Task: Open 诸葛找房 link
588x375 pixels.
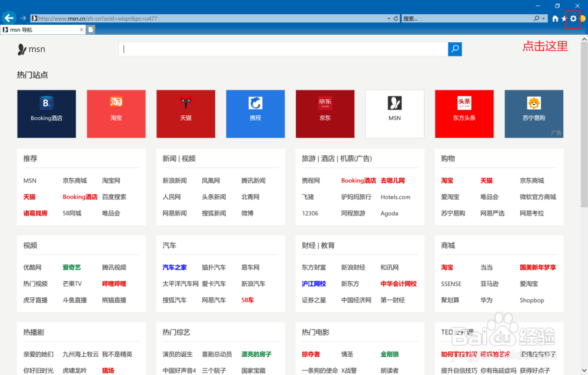Action: tap(35, 213)
